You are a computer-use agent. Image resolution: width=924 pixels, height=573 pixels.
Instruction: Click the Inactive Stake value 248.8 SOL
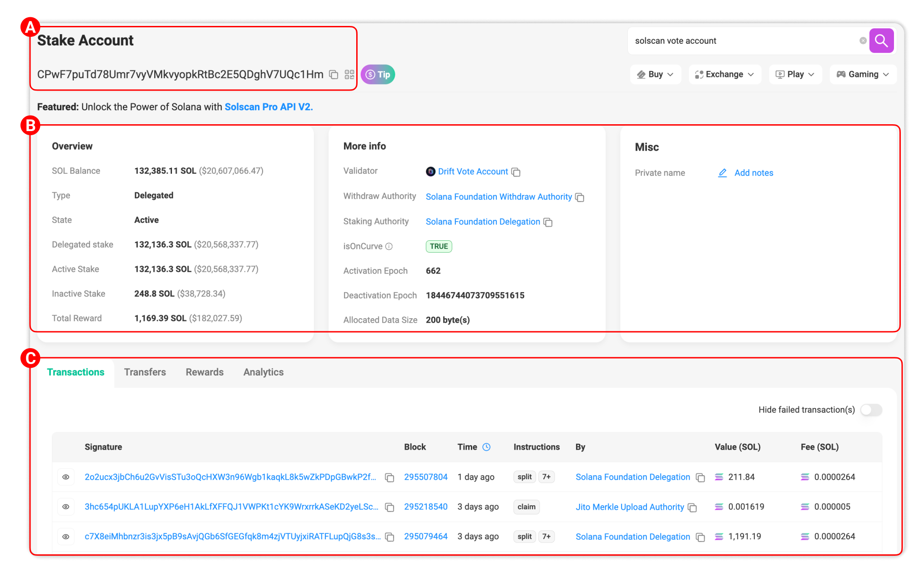pos(154,294)
